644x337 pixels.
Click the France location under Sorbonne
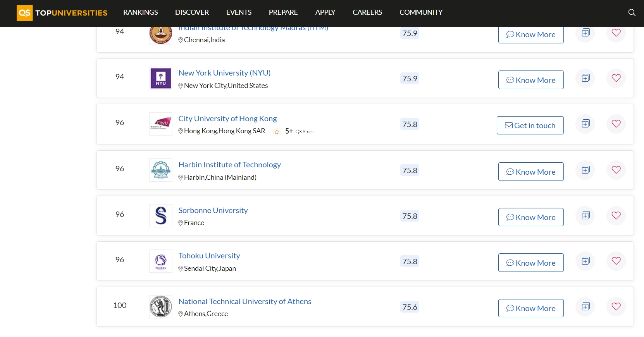(194, 223)
